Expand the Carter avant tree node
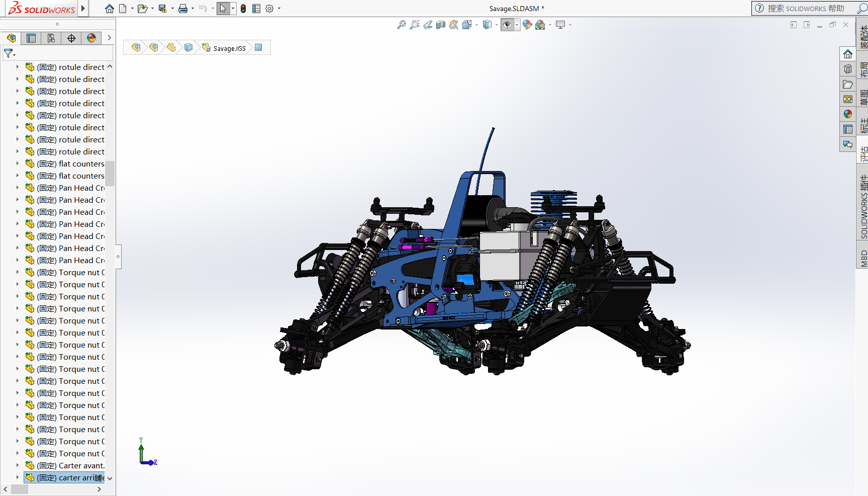 point(17,465)
